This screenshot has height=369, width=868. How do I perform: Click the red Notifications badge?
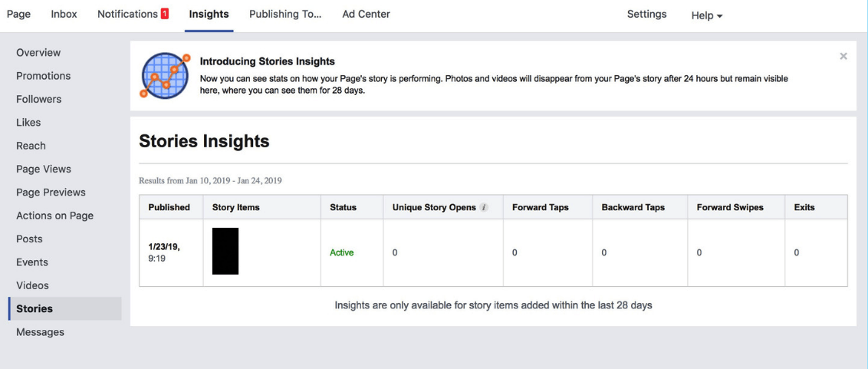(x=164, y=15)
